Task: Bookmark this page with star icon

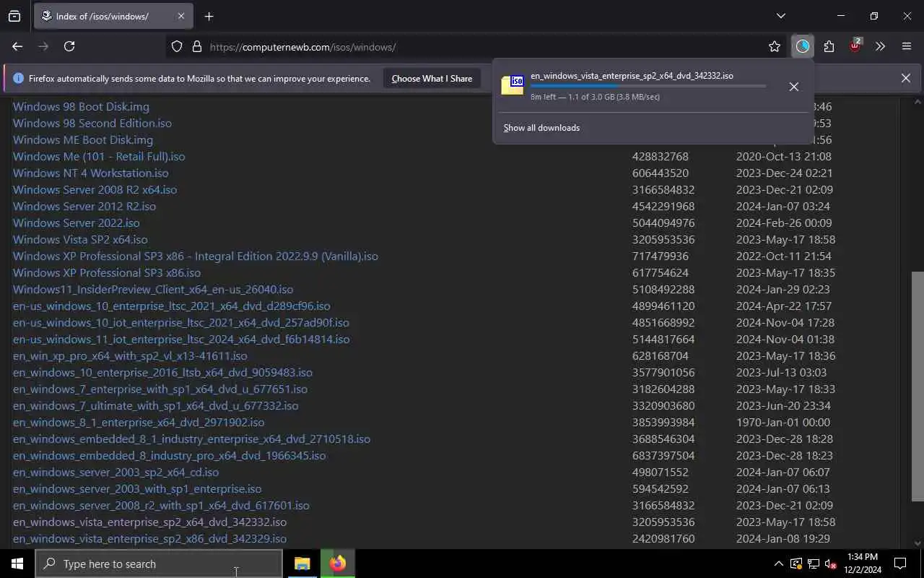Action: click(775, 46)
